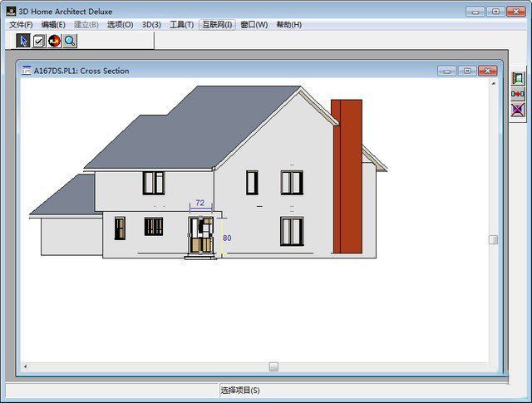
Task: Click the scroll left arrow
Action: coord(26,366)
